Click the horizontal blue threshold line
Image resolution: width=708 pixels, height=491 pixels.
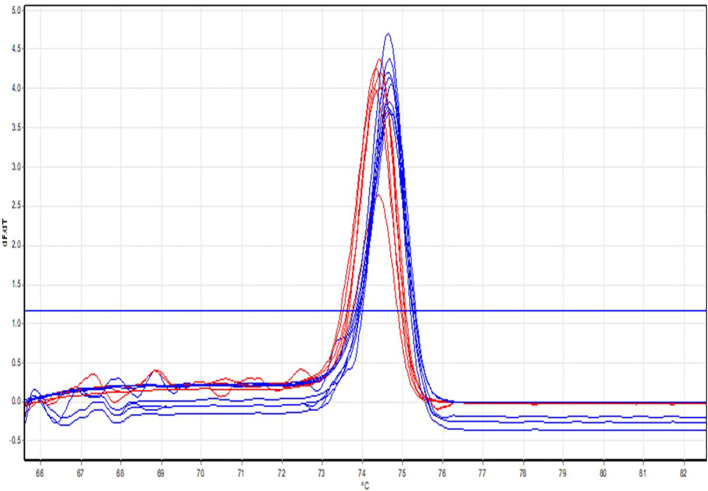point(366,311)
